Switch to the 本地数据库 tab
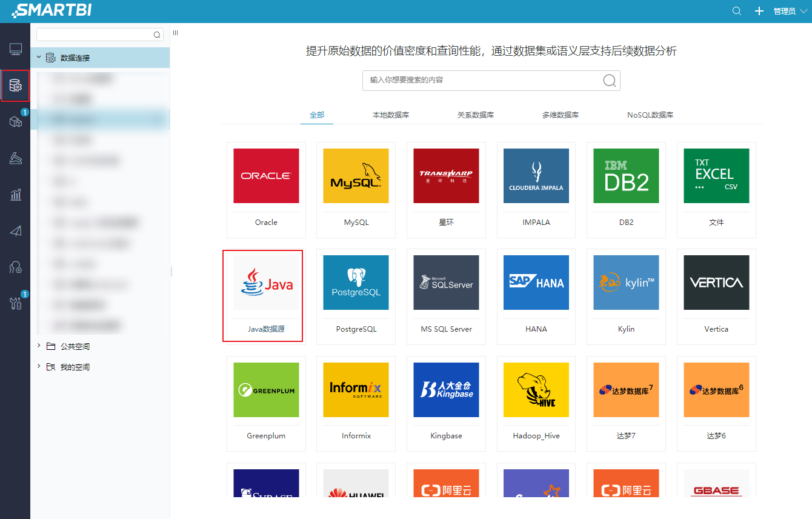This screenshot has height=519, width=812. pos(391,115)
